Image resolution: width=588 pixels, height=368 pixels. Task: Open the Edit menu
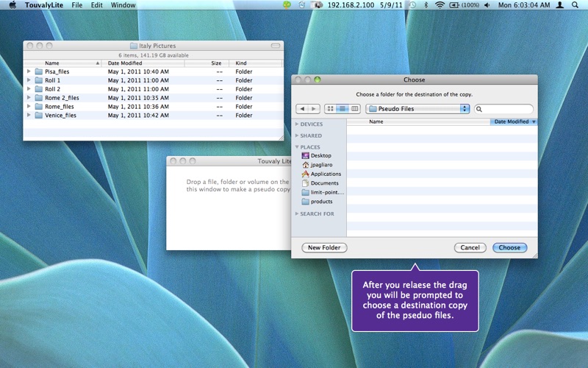[96, 5]
